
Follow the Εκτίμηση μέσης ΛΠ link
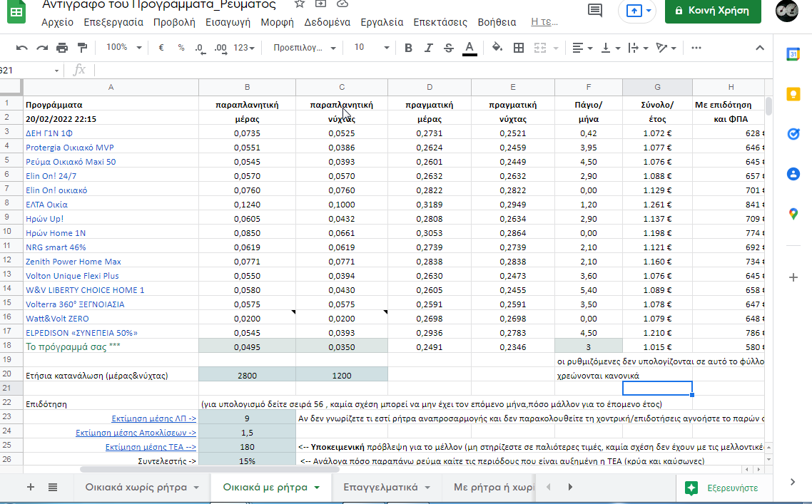click(154, 418)
